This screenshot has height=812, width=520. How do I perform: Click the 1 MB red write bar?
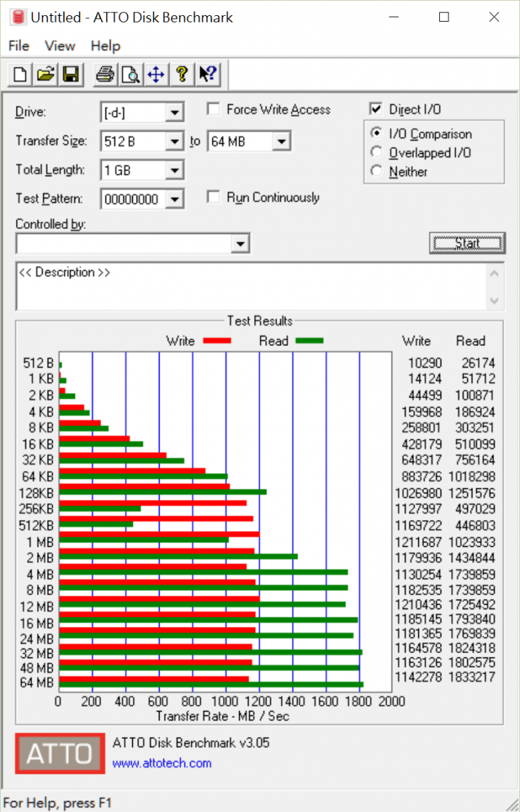(x=160, y=535)
